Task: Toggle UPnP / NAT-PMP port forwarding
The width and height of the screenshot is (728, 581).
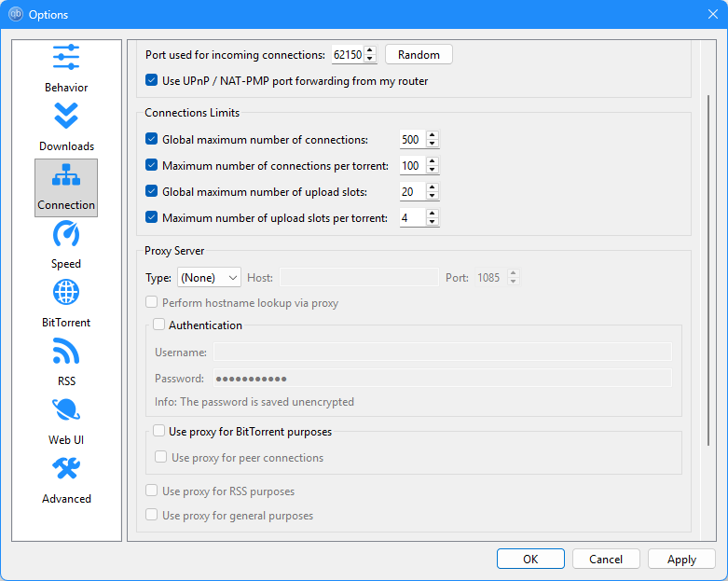Action: [151, 80]
